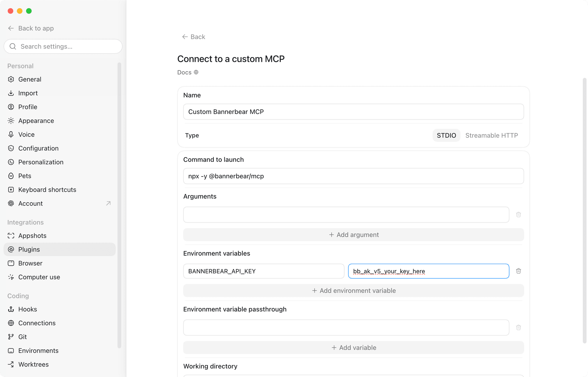588x377 pixels.
Task: Click the empty Arguments input field
Action: (346, 215)
